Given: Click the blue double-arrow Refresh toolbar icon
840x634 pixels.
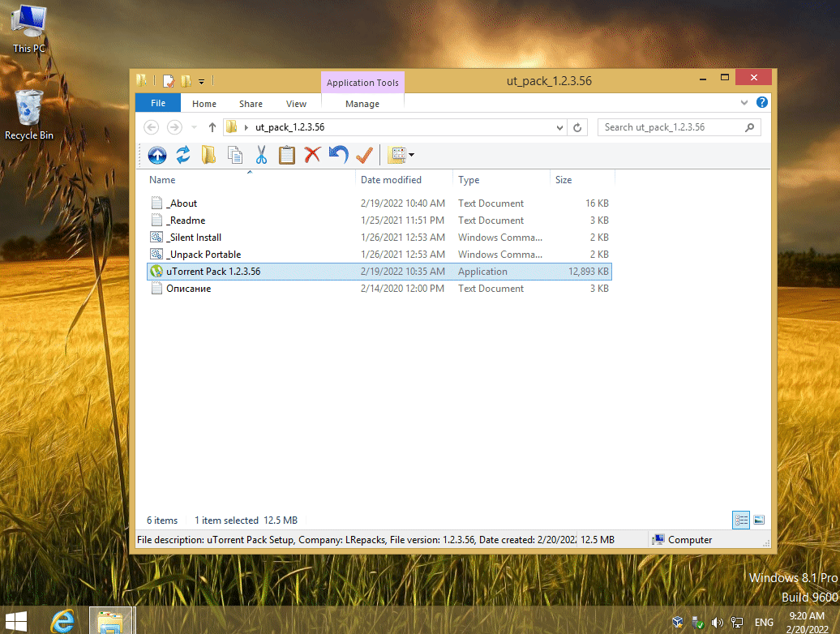Looking at the screenshot, I should click(183, 155).
